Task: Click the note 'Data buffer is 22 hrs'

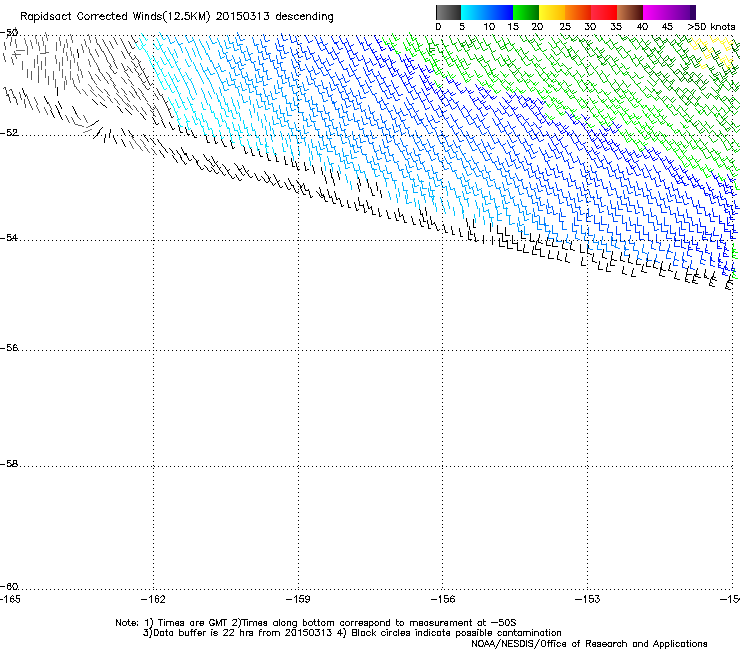Action: coord(204,633)
